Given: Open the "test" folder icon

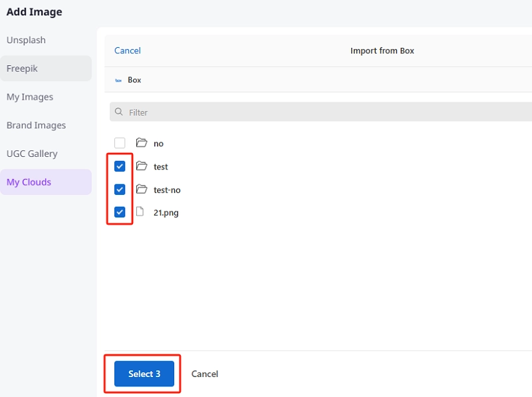Looking at the screenshot, I should point(142,166).
